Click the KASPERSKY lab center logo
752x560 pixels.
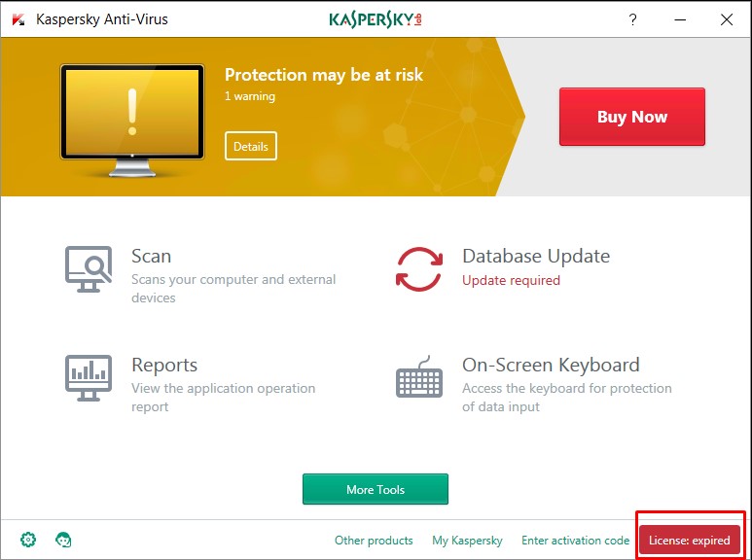(x=376, y=19)
